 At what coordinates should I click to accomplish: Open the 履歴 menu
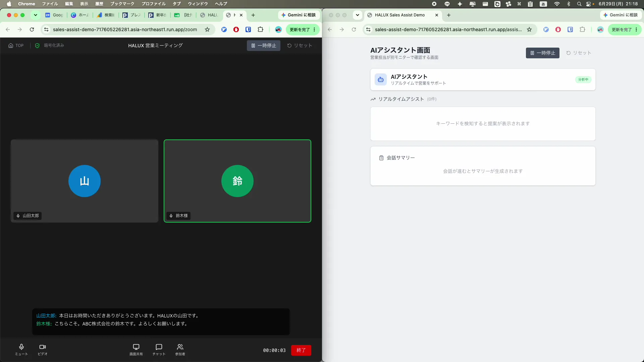coord(99,4)
